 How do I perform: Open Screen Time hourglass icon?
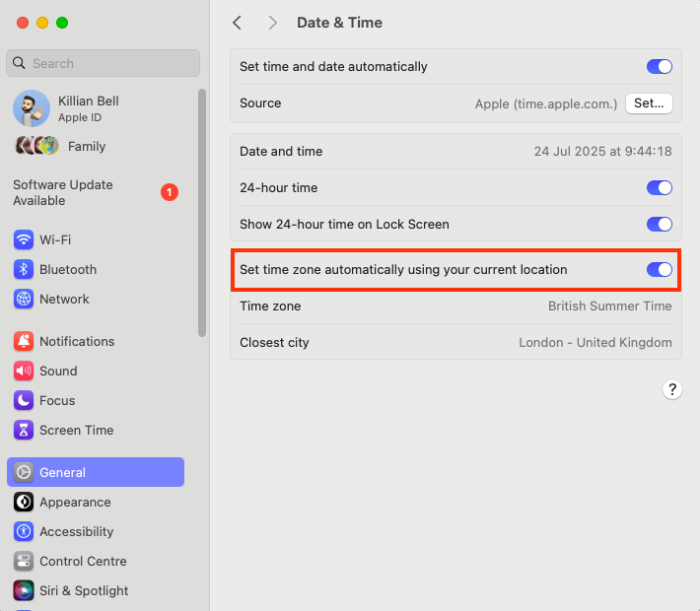(24, 431)
